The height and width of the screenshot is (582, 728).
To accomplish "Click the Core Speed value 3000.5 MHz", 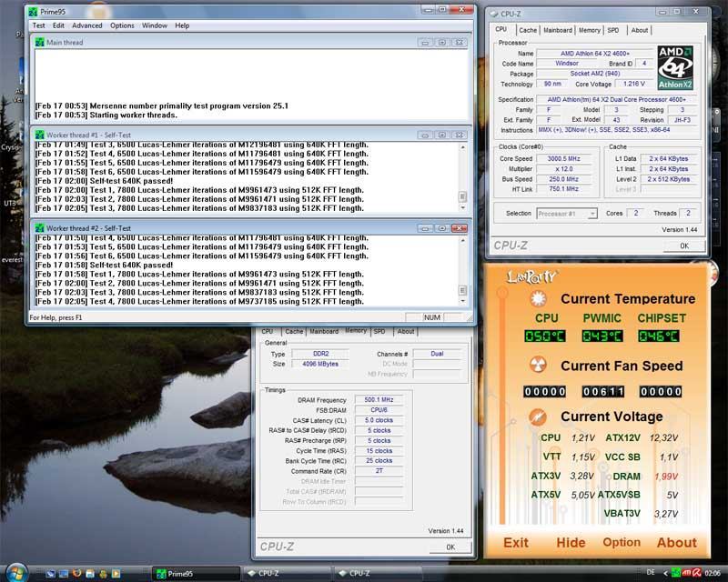I will click(563, 159).
